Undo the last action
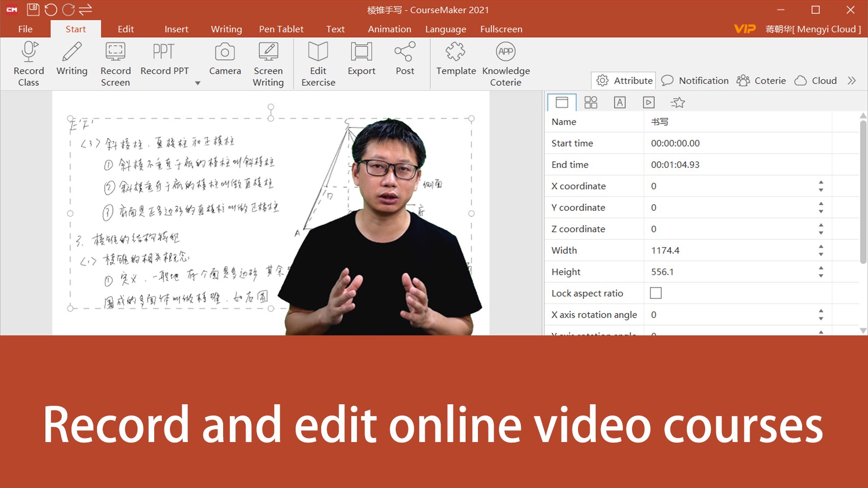The image size is (868, 488). pyautogui.click(x=51, y=9)
